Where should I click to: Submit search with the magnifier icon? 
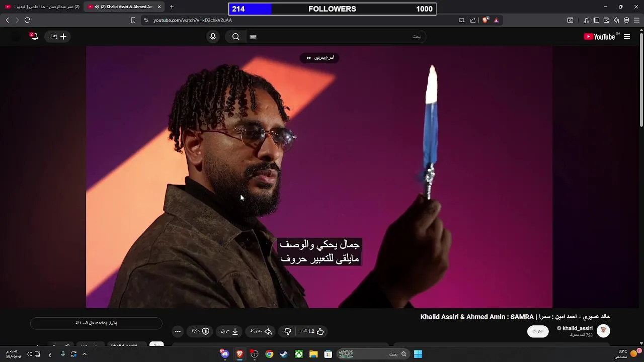coord(235,37)
